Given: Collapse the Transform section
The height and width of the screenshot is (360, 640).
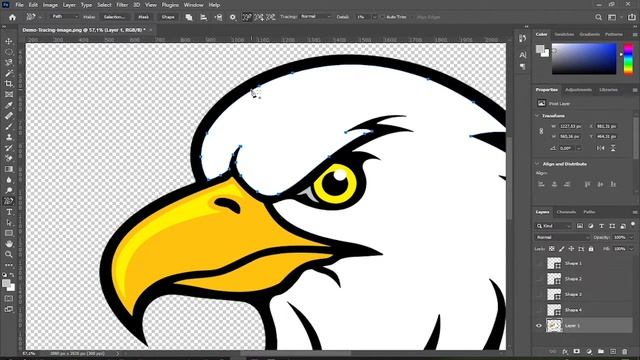Looking at the screenshot, I should [537, 116].
